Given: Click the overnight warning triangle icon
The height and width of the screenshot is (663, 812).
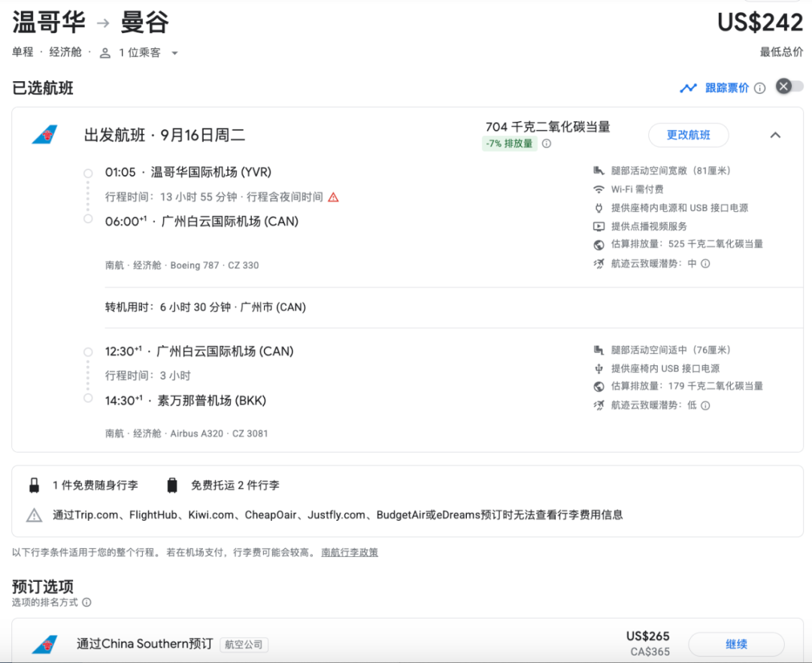Looking at the screenshot, I should coord(333,197).
